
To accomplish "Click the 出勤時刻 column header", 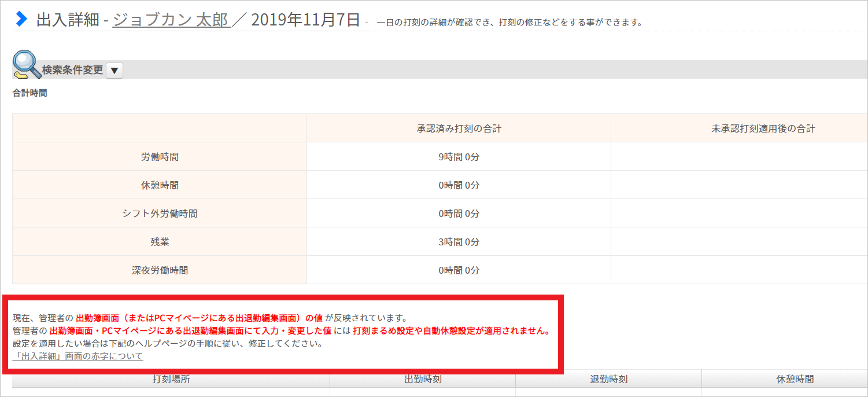I will click(x=423, y=380).
